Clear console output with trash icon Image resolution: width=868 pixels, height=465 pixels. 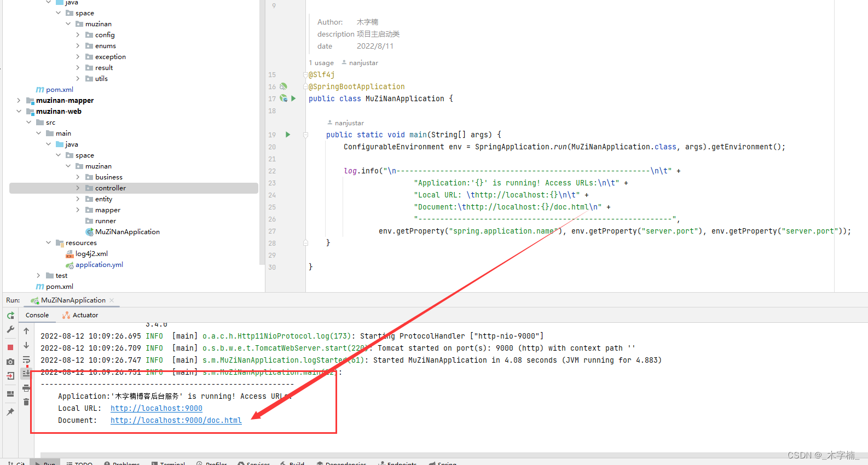[26, 402]
